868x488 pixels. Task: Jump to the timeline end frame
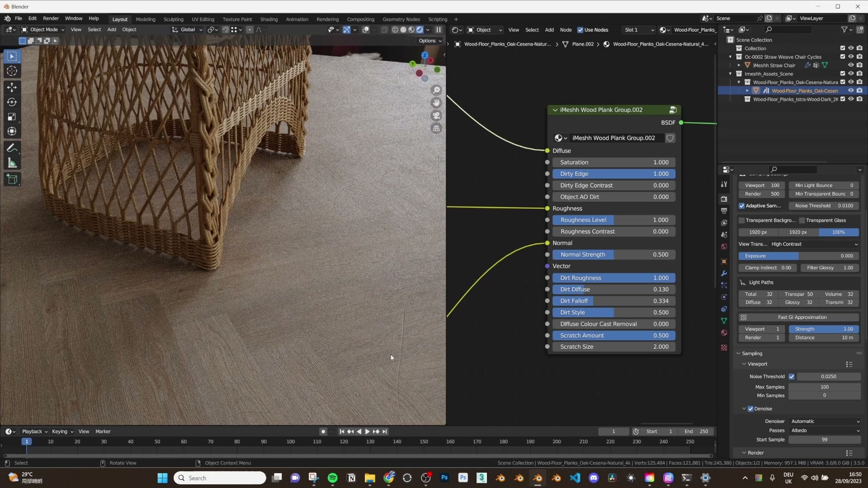(385, 432)
